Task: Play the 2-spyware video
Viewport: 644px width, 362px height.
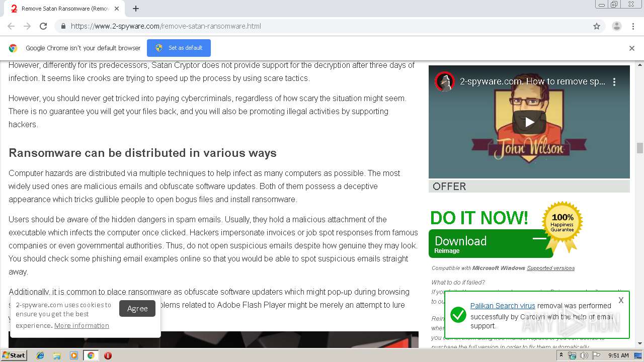Action: coord(529,122)
